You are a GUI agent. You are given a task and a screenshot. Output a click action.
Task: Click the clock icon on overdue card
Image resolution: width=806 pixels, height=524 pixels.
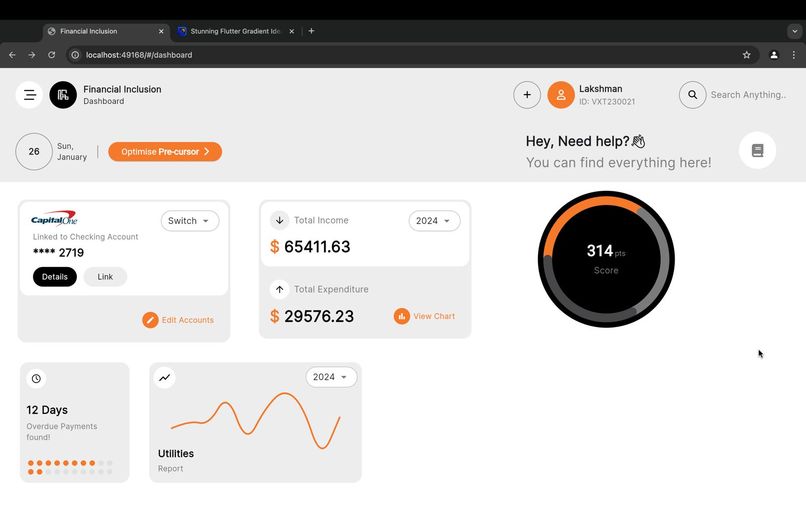[36, 378]
